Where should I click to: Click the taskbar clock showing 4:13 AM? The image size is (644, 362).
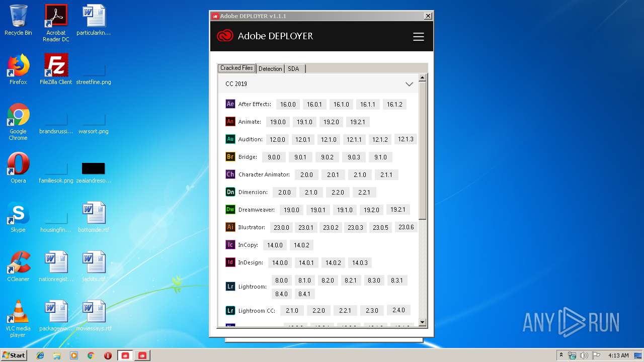[x=618, y=355]
